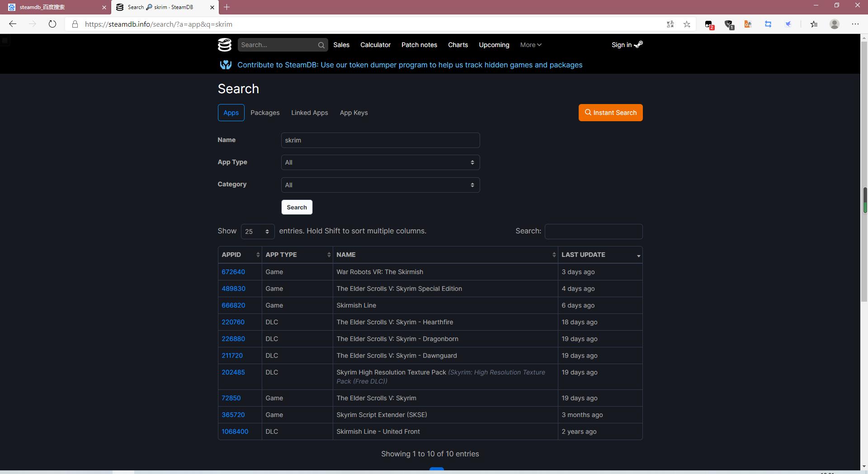Sort by LAST UPDATE column
Screen dimensions: 868x474
(x=600, y=255)
